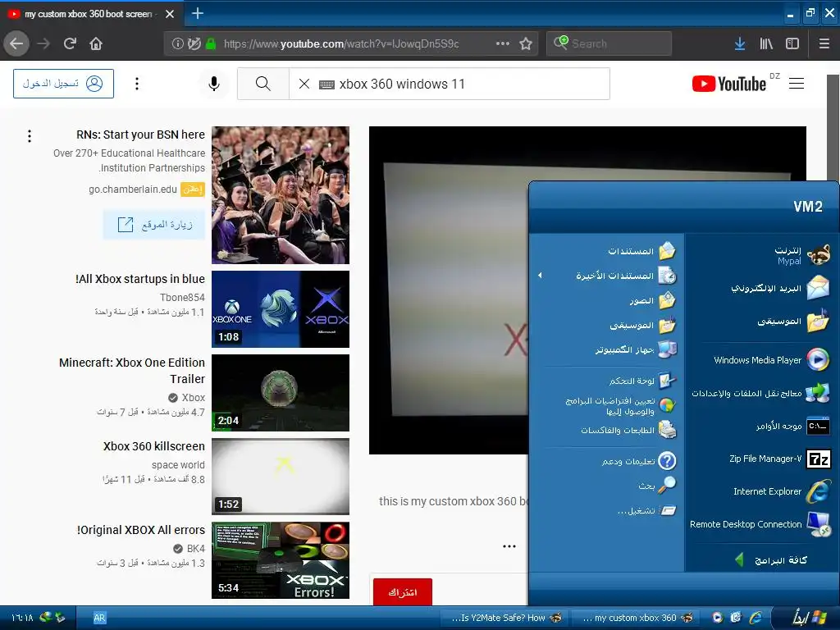Image resolution: width=840 pixels, height=630 pixels.
Task: Click the YouTube voice search microphone
Action: tap(214, 84)
